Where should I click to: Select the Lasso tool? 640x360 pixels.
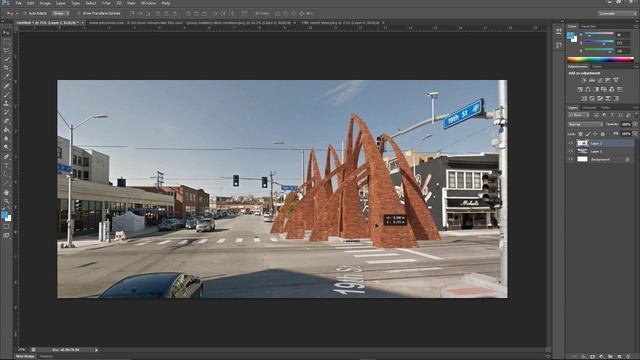[6, 51]
